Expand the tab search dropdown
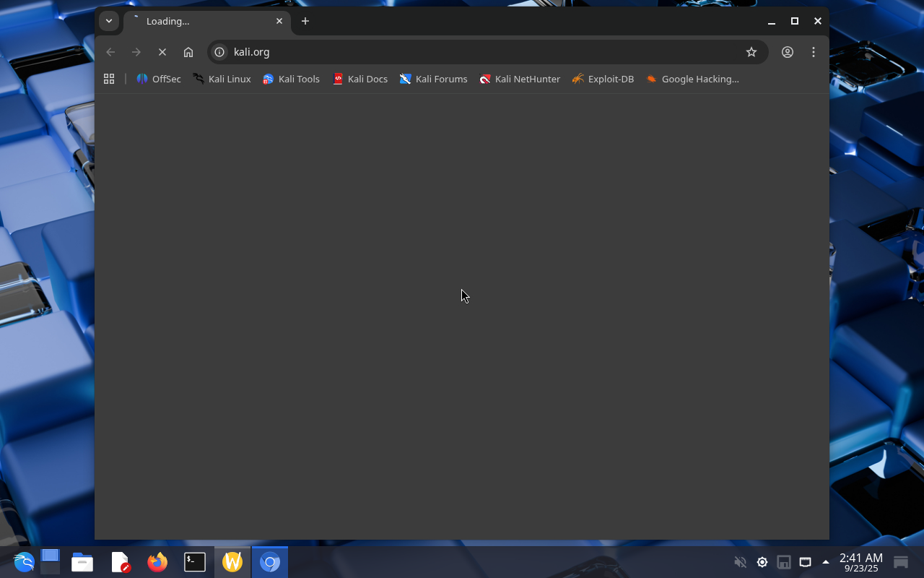 point(109,21)
